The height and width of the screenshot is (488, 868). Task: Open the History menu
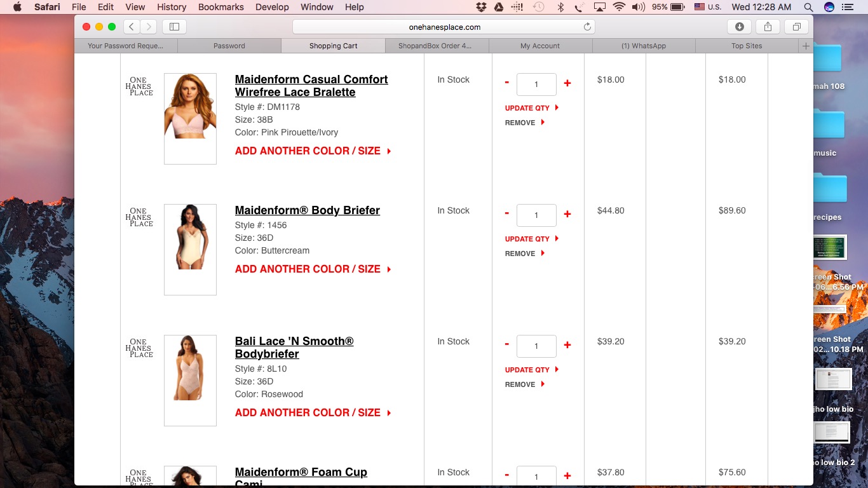click(x=172, y=7)
